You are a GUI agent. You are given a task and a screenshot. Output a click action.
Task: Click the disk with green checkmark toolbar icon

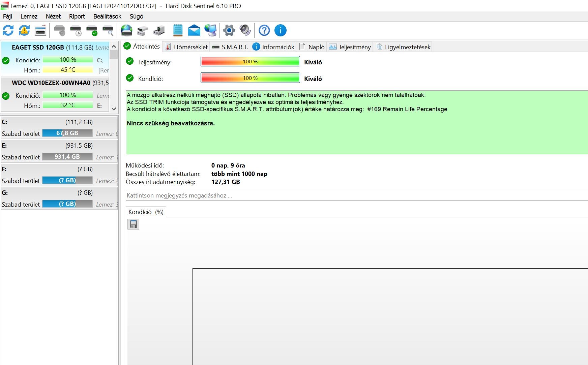click(x=92, y=30)
